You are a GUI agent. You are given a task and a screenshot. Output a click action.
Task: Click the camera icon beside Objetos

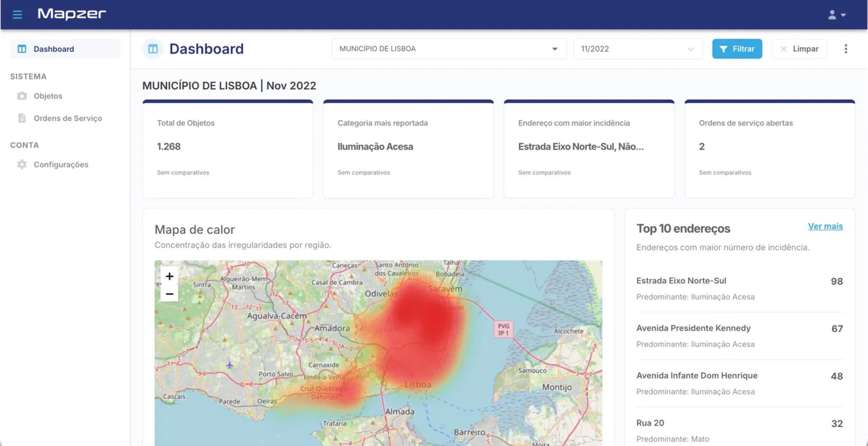(22, 96)
